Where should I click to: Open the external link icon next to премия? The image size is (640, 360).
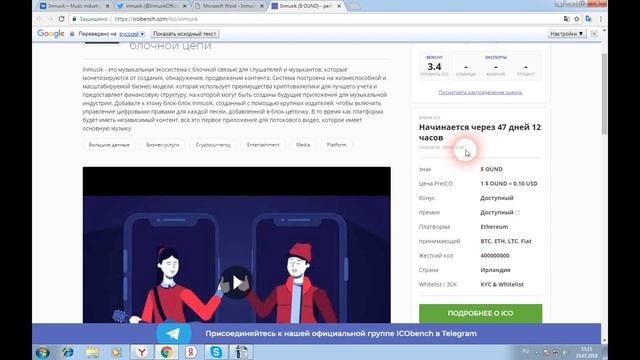[518, 212]
